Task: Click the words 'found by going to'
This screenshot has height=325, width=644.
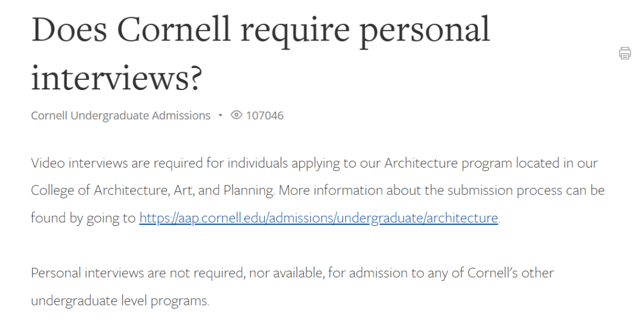Action: coord(83,218)
